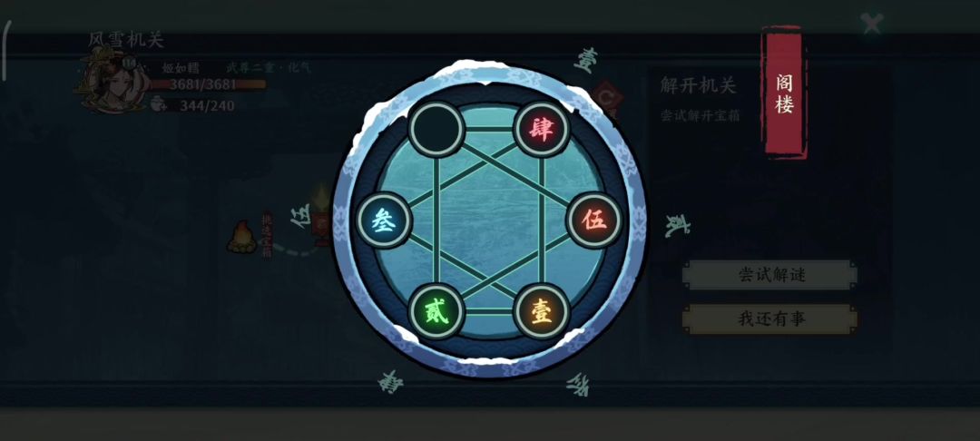The image size is (980, 441).
Task: Click the 贰 marker right of the ring
Action: coord(677,226)
